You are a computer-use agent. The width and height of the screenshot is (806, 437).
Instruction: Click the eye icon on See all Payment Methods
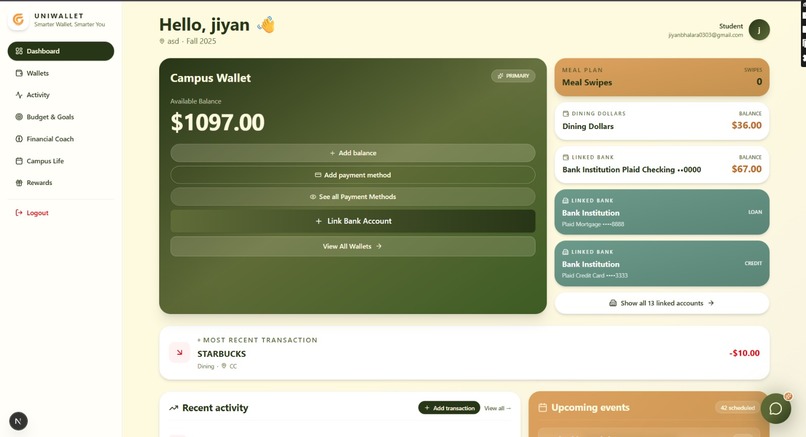[x=313, y=197]
